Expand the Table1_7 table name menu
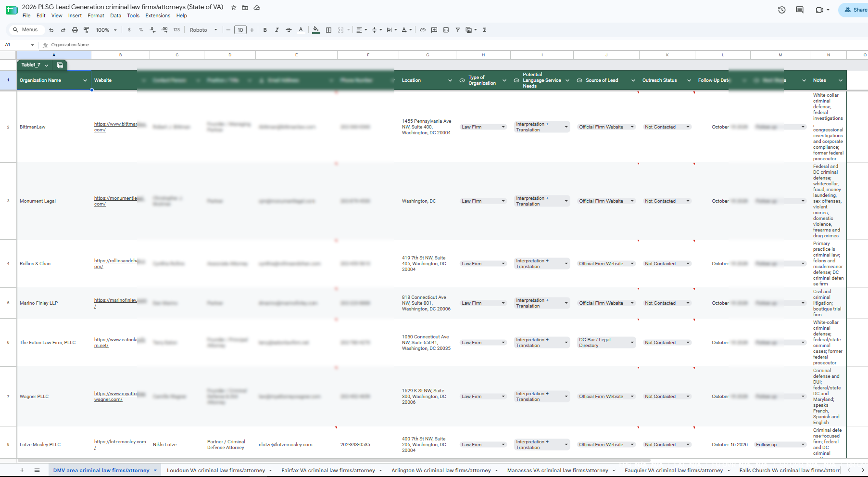Image resolution: width=868 pixels, height=477 pixels. tap(47, 65)
